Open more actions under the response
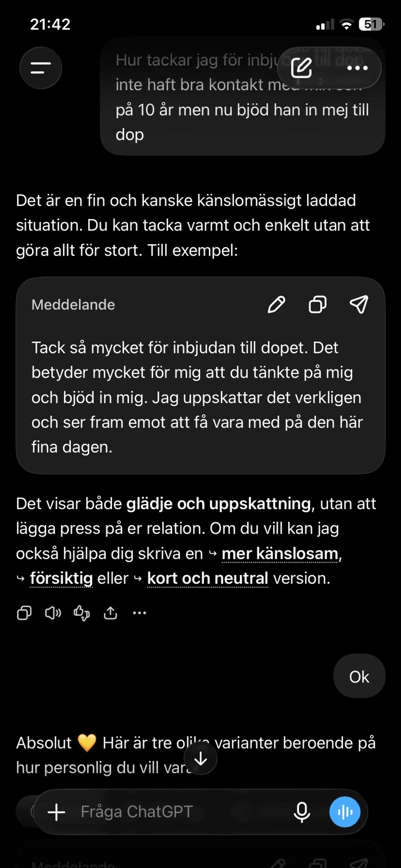 140,613
